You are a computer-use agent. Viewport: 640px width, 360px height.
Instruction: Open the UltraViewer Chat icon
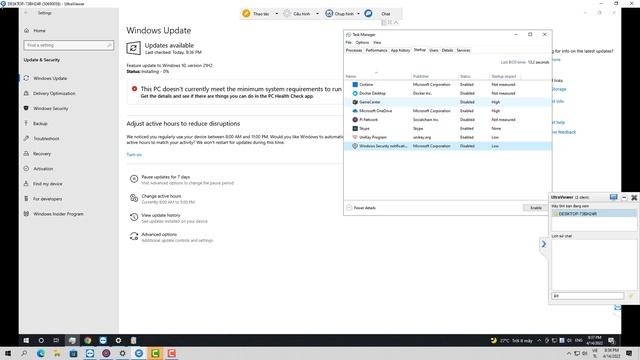(368, 13)
